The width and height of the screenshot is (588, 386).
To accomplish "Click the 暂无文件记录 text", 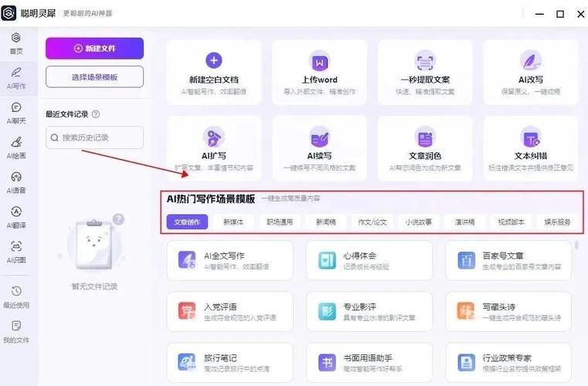I will pos(94,286).
